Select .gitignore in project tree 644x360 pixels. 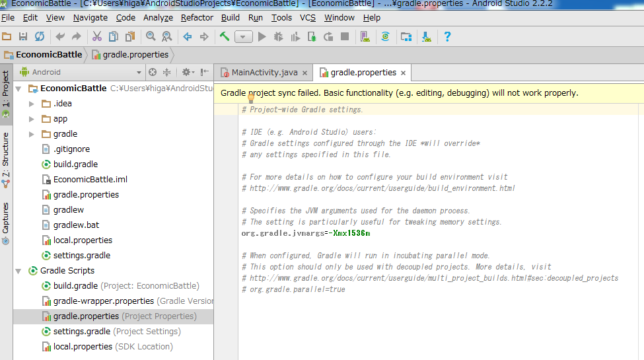(x=71, y=149)
